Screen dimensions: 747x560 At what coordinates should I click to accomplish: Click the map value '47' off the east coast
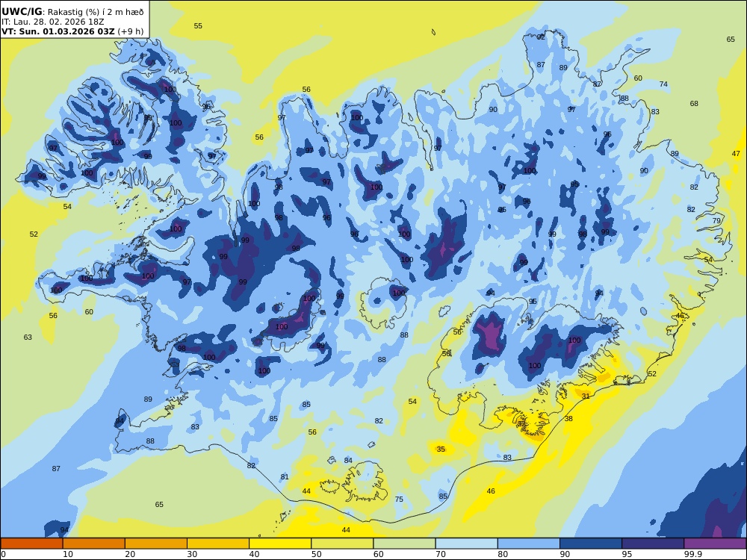pos(736,153)
